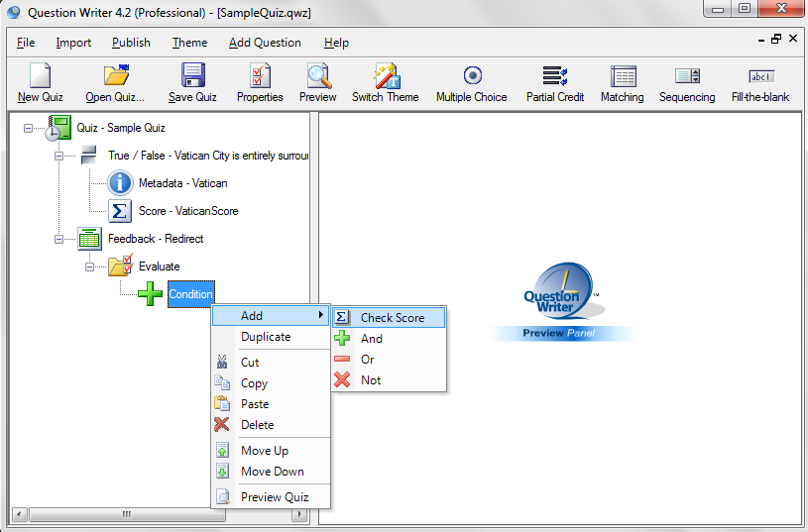Click the tree scrollbar right arrow

coord(300,514)
